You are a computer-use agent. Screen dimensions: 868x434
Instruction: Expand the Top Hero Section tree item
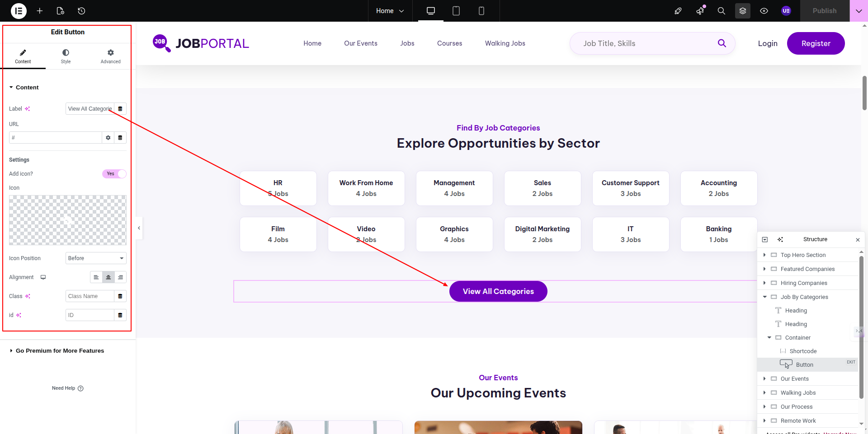[x=764, y=255]
